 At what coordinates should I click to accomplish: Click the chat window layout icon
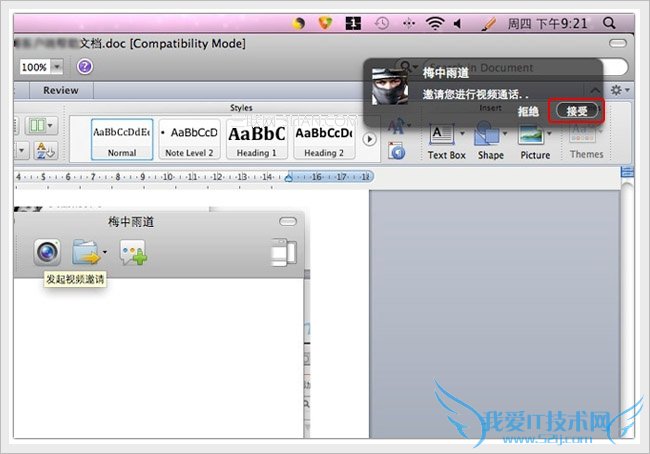[x=284, y=252]
